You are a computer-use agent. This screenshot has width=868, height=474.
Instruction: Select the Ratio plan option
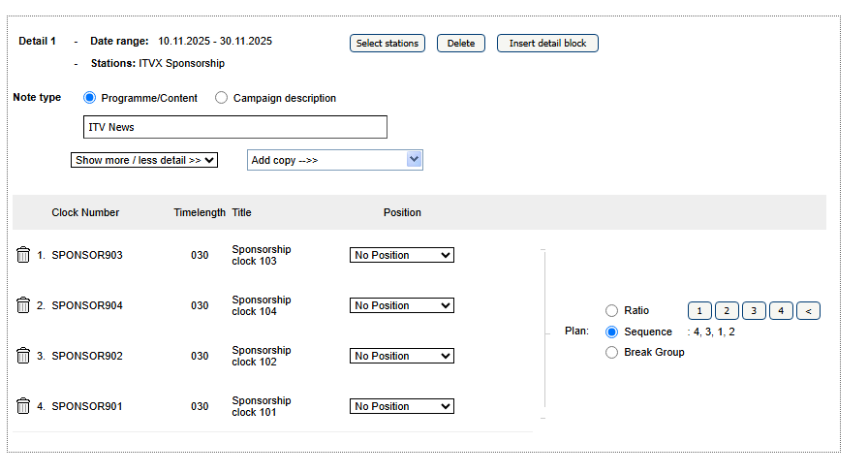point(611,311)
